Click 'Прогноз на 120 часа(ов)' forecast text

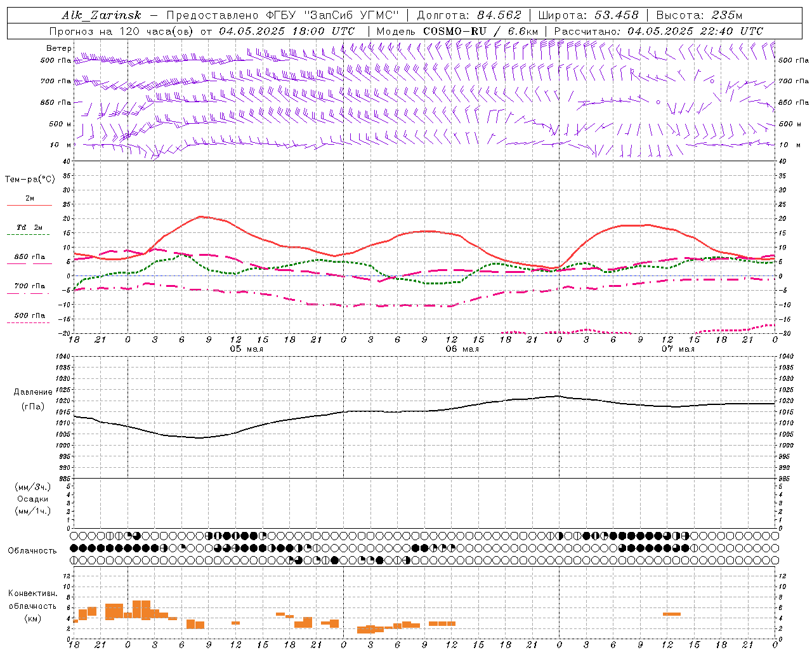point(122,31)
